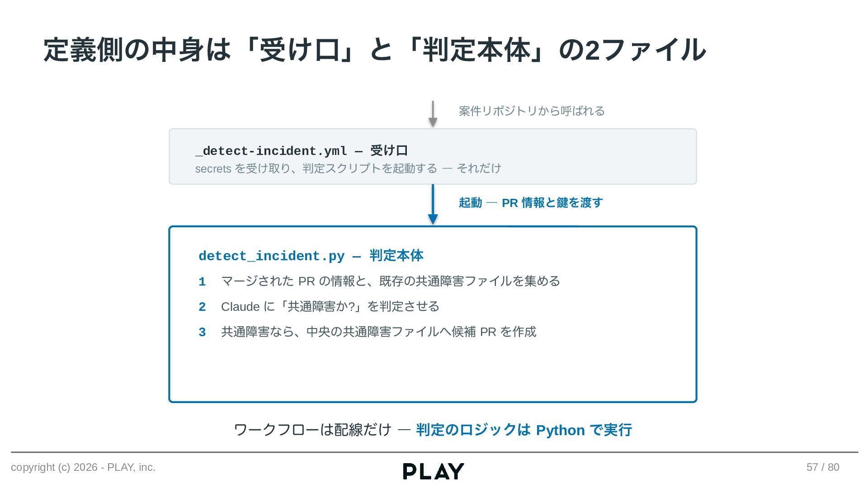Click the slide title about 2ファイル
The height and width of the screenshot is (488, 868).
[374, 50]
